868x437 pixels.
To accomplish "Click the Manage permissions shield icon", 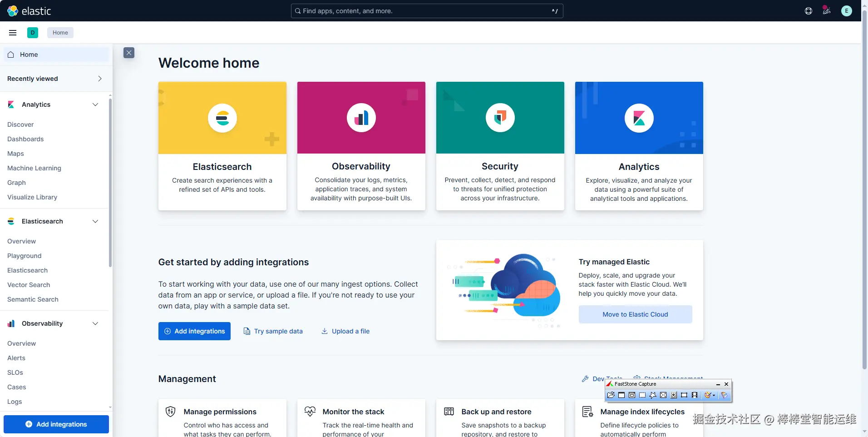I will pyautogui.click(x=171, y=412).
